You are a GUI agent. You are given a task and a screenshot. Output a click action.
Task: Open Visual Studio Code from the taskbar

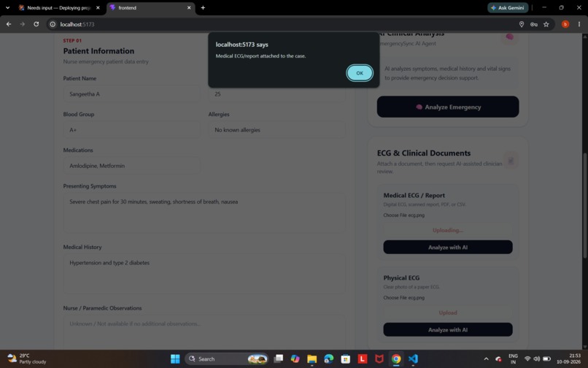tap(413, 359)
